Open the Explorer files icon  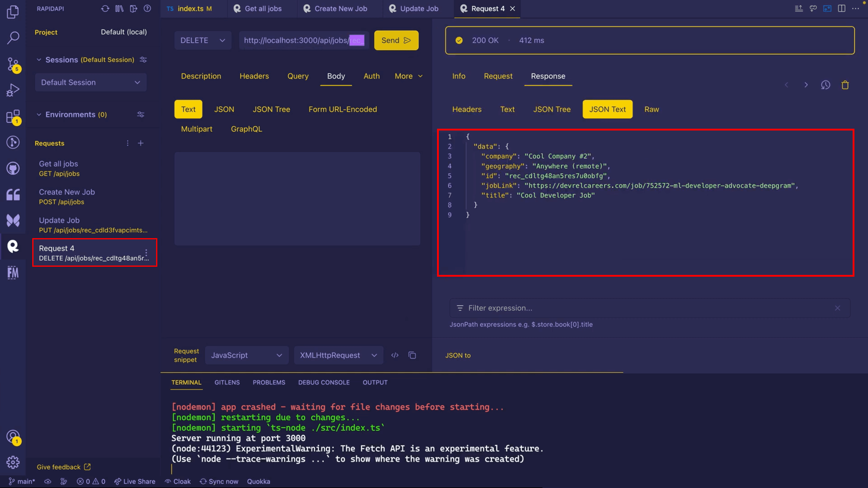tap(13, 12)
